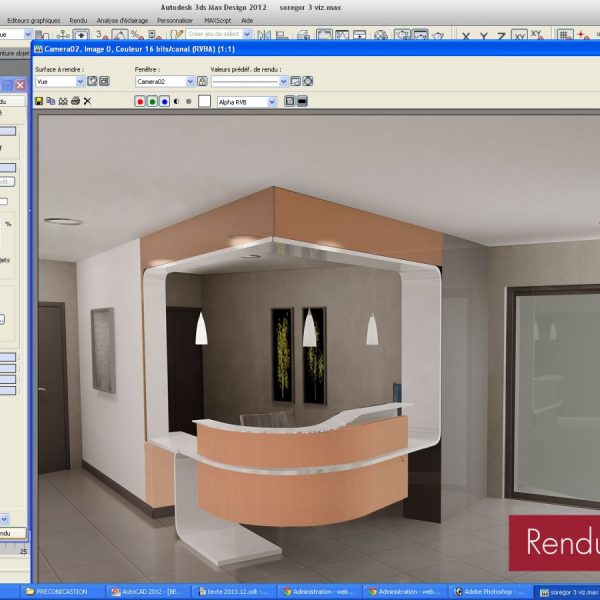The width and height of the screenshot is (600, 600).
Task: Switch to AutoCAD 2012 in taskbar
Action: 148,592
